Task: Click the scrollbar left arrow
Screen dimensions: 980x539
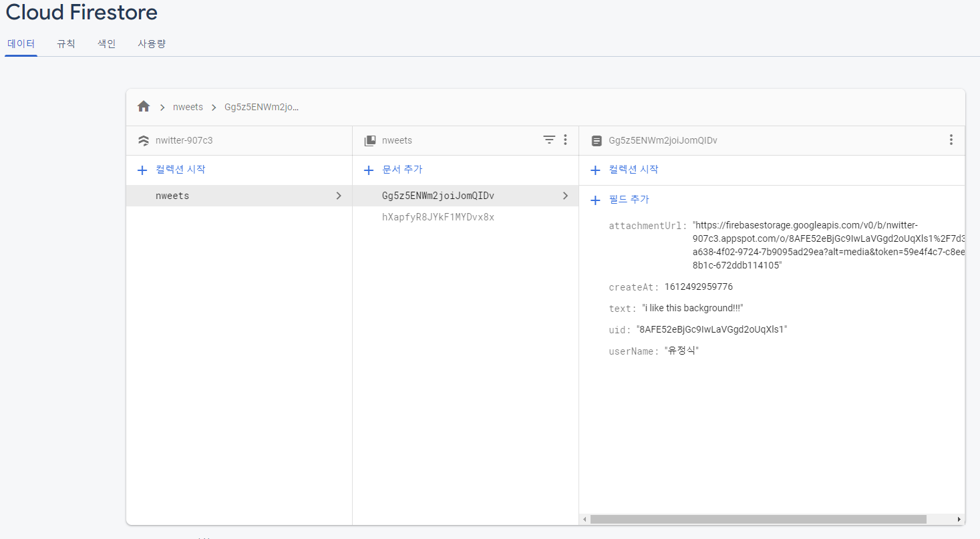Action: coord(585,519)
